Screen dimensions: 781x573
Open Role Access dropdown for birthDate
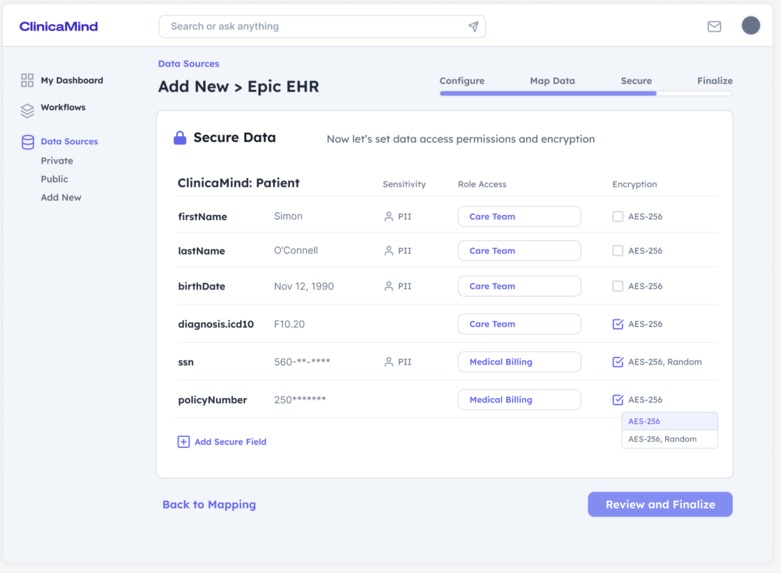point(519,286)
